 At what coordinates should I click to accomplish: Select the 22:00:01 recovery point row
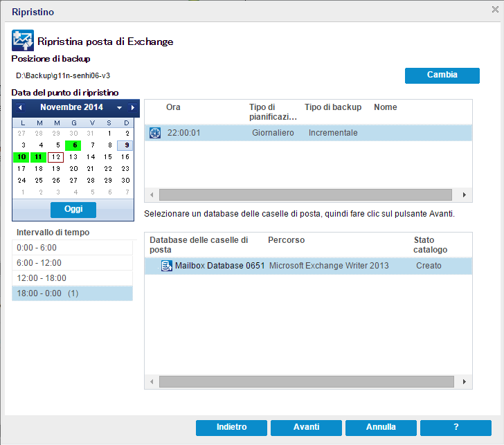pos(308,133)
